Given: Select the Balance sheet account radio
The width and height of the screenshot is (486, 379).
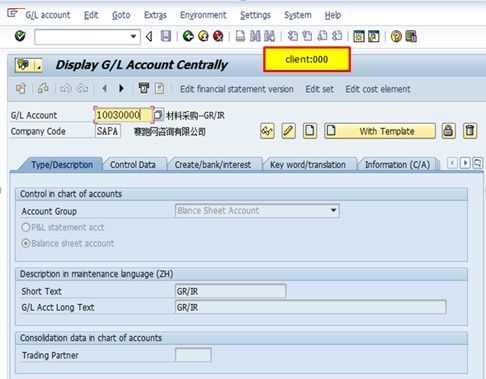Looking at the screenshot, I should (26, 243).
